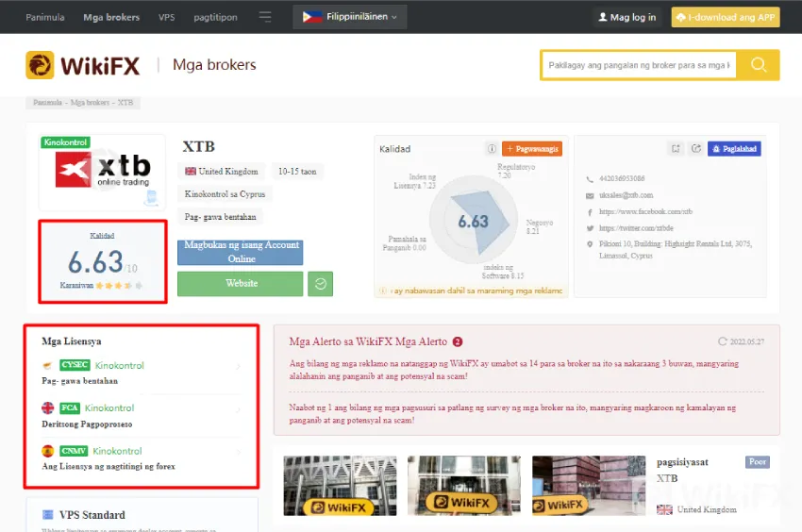Click the red alert count badge
This screenshot has height=532, width=802.
458,341
